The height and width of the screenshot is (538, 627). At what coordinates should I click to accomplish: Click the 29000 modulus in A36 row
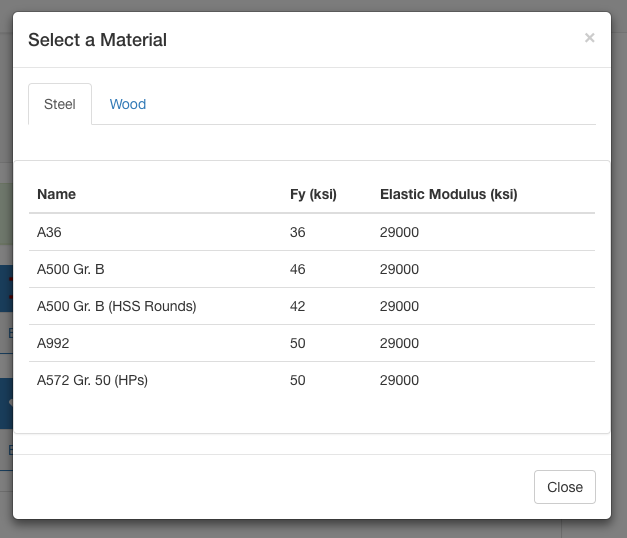(x=399, y=232)
